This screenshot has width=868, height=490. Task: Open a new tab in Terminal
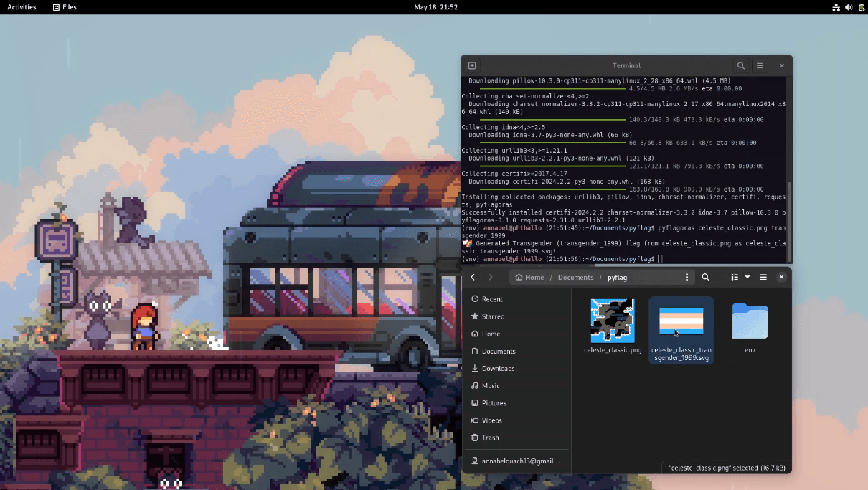click(x=472, y=65)
